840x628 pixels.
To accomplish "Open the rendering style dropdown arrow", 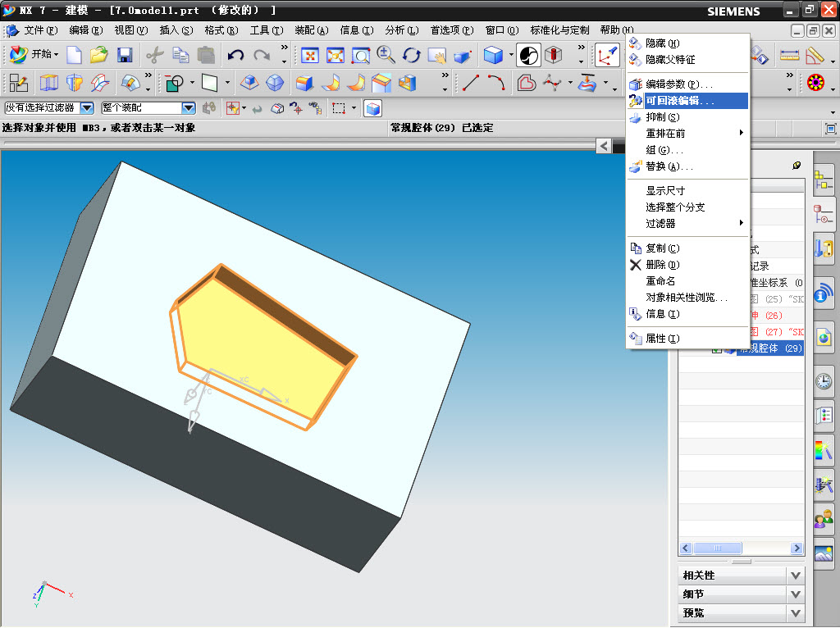I will click(511, 55).
